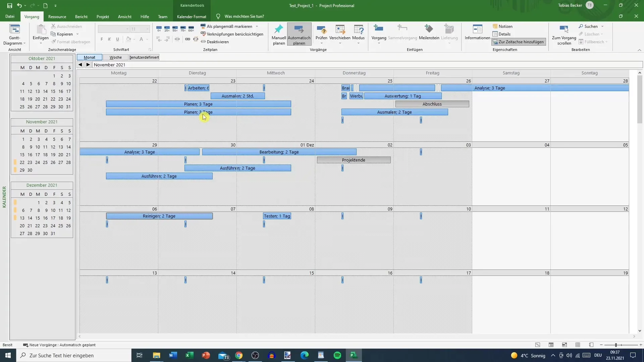The height and width of the screenshot is (362, 644).
Task: Set task progress to 100% complete
Action: coord(191,28)
